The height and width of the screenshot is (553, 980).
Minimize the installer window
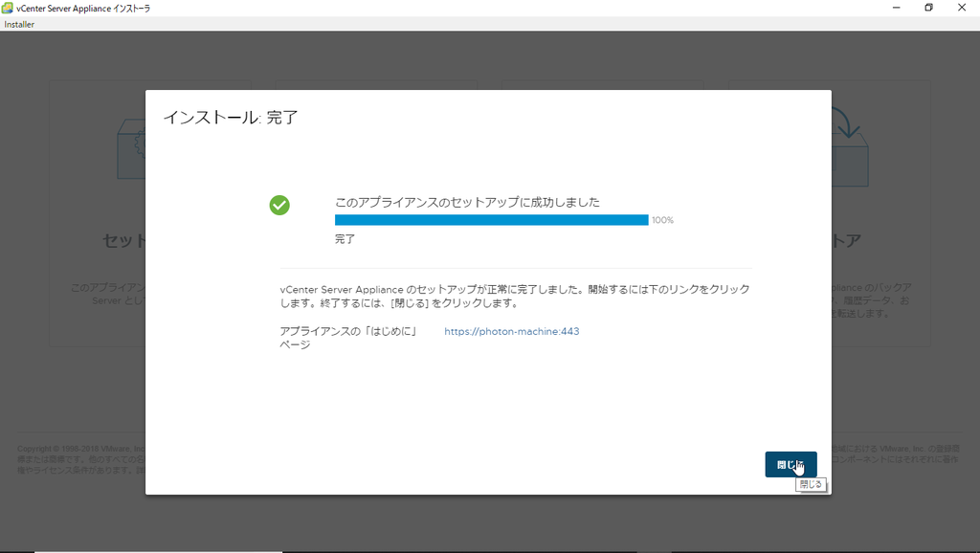pyautogui.click(x=897, y=8)
